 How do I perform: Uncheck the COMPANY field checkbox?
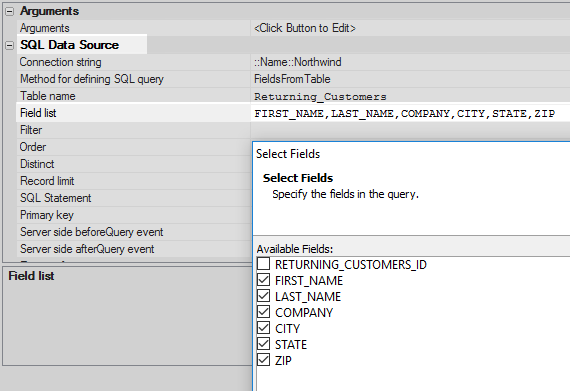point(264,312)
